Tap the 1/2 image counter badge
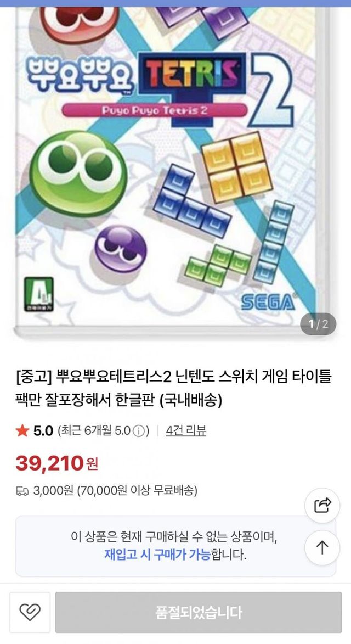The width and height of the screenshot is (351, 644). point(318,324)
